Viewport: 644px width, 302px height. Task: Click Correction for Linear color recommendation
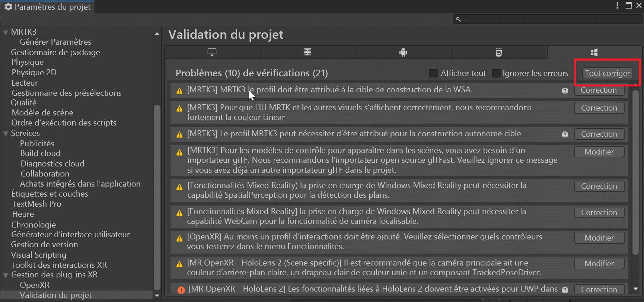tap(599, 108)
